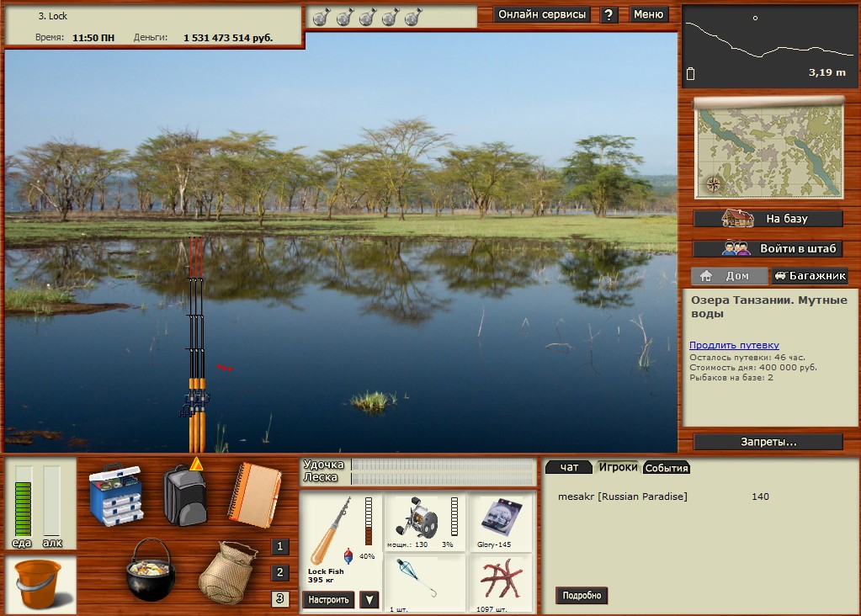The image size is (861, 616).
Task: Switch to rod slot 1
Action: [280, 547]
